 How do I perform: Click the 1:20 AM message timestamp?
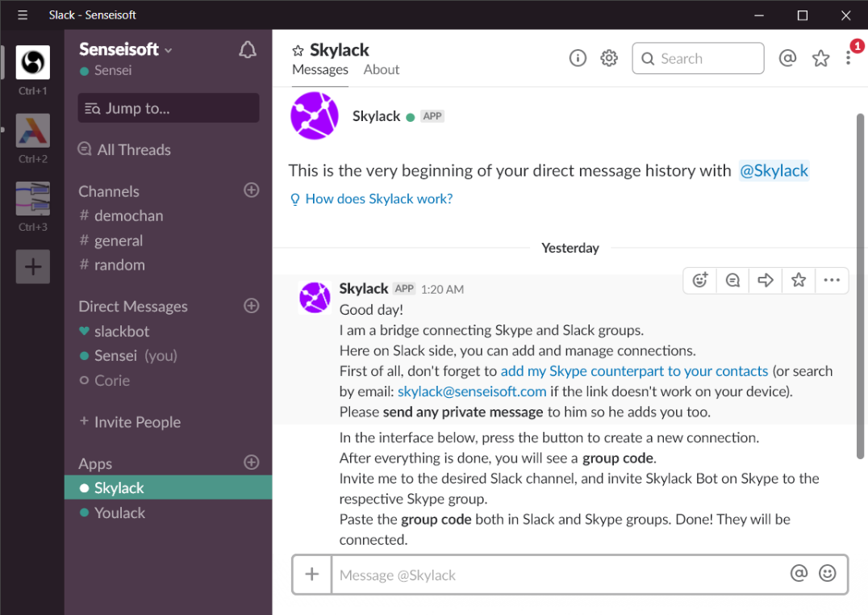[442, 289]
